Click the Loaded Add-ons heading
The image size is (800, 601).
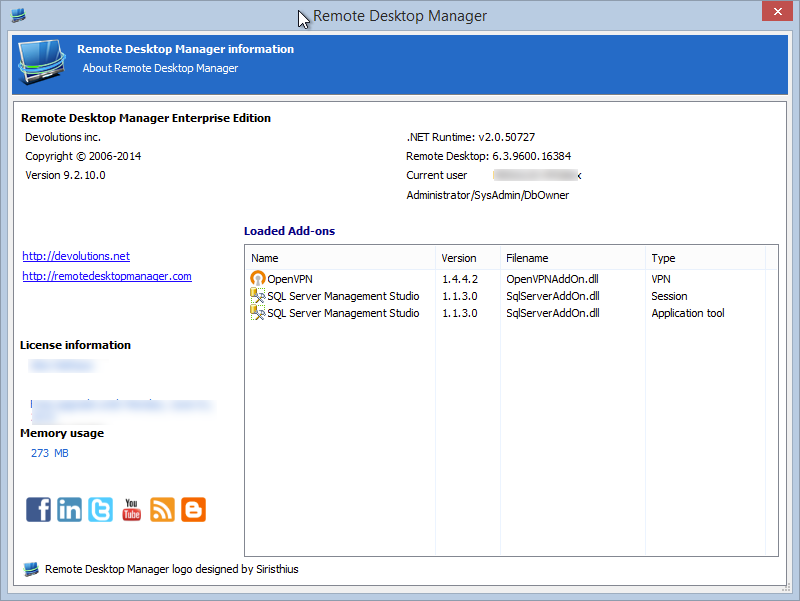(289, 231)
